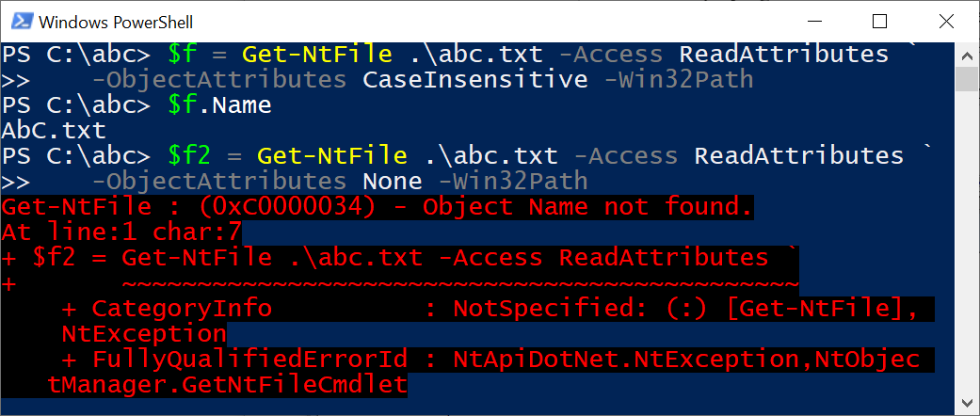Maximize the Windows PowerShell window
This screenshot has height=416, width=980.
point(879,22)
